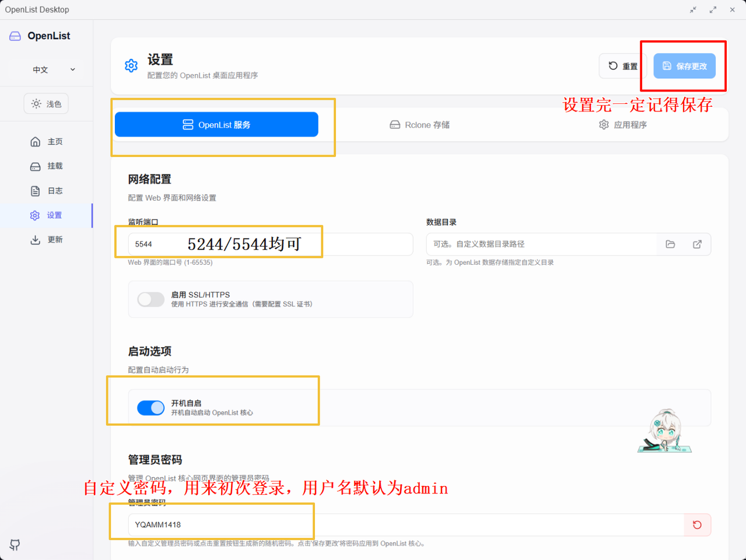Enable the 启用 SSL/HTTPS switch
Screen dimensions: 746x560
[x=150, y=299]
